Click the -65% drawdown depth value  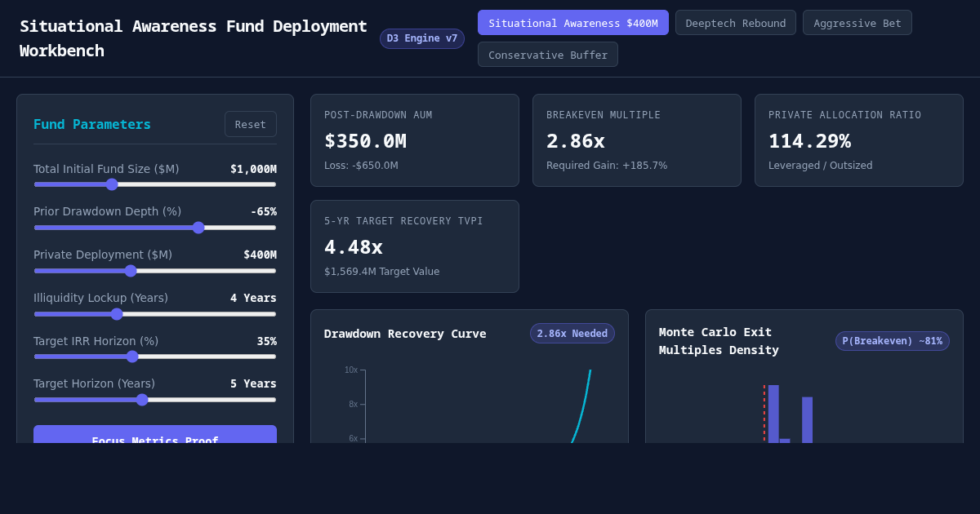(x=264, y=211)
